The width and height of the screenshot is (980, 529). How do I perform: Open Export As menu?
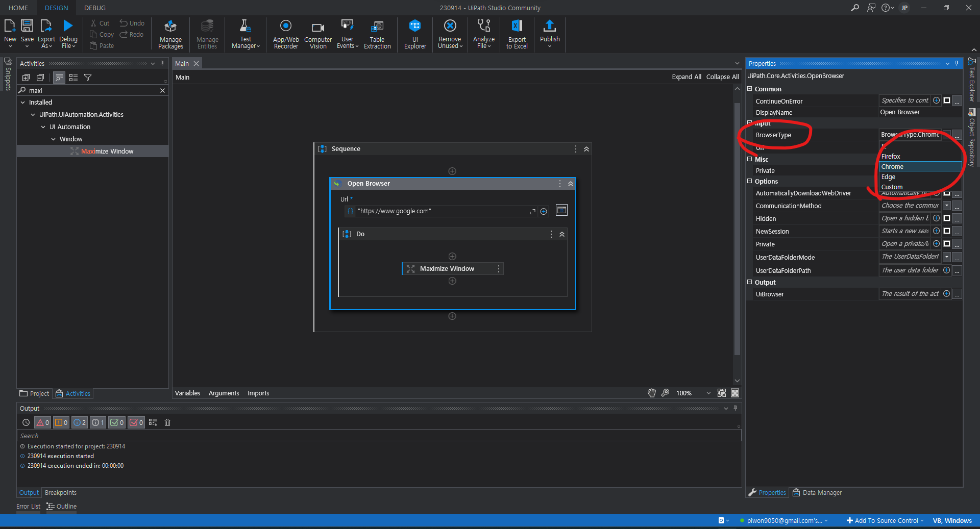pos(46,34)
